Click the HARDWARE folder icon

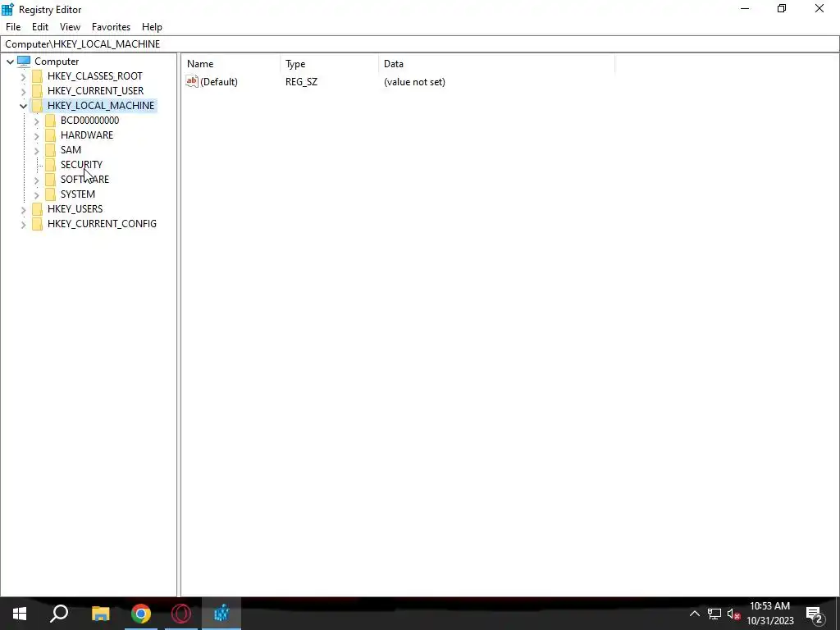click(x=50, y=135)
